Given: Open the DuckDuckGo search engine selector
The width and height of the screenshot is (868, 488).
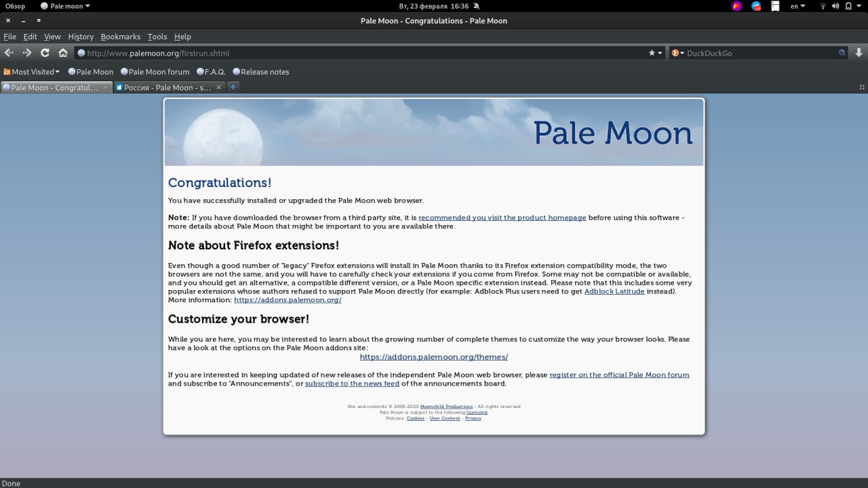Looking at the screenshot, I should tap(677, 53).
